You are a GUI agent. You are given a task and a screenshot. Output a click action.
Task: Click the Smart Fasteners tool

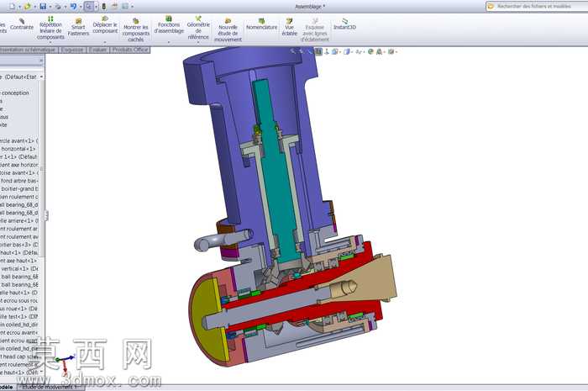[78, 27]
